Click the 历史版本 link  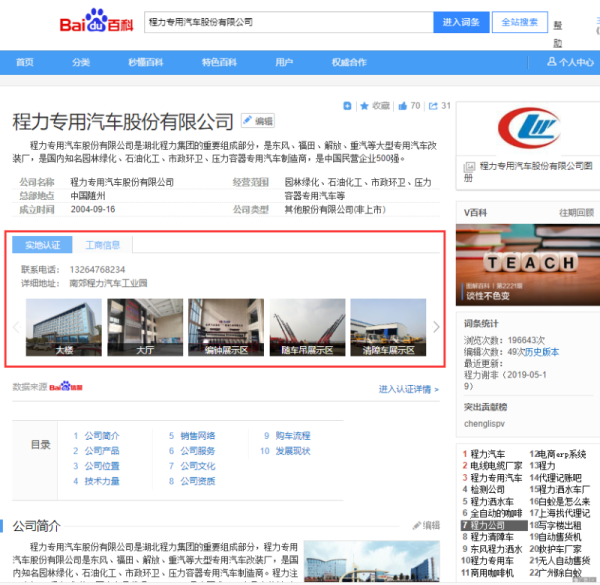tap(542, 352)
